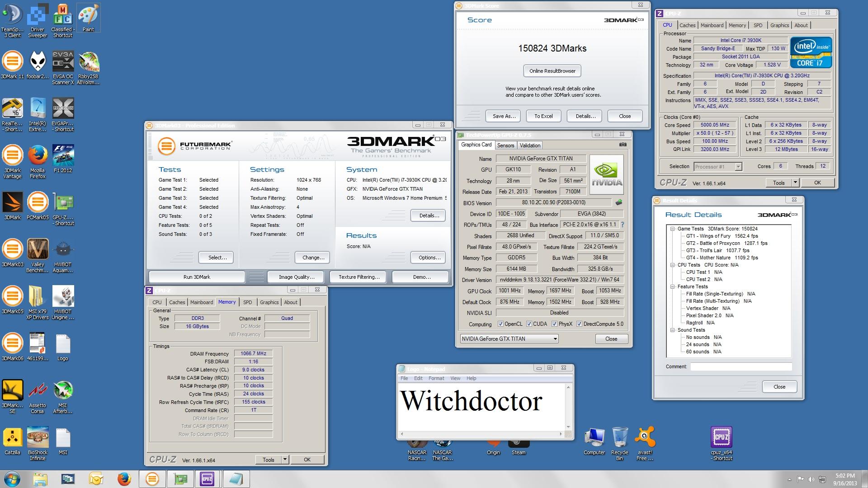Click the Notepad horizontal scrollbar
868x488 pixels.
[x=482, y=434]
